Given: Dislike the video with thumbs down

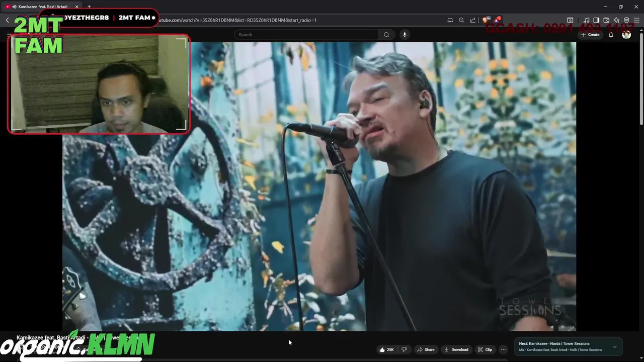Looking at the screenshot, I should click(x=404, y=349).
